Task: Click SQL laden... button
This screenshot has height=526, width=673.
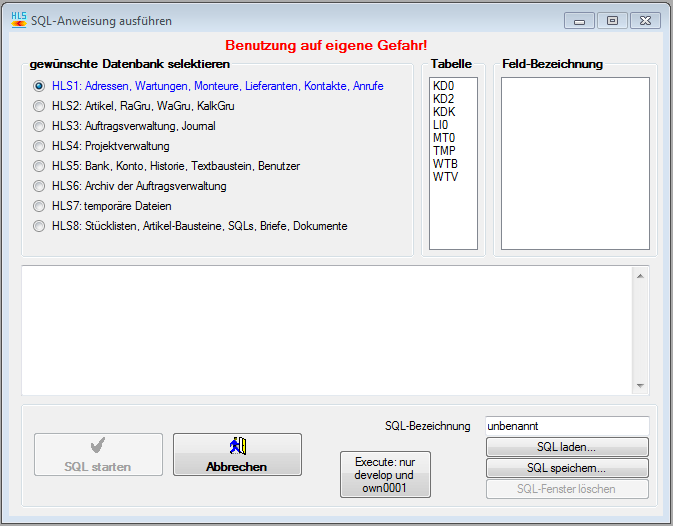Action: pos(567,447)
